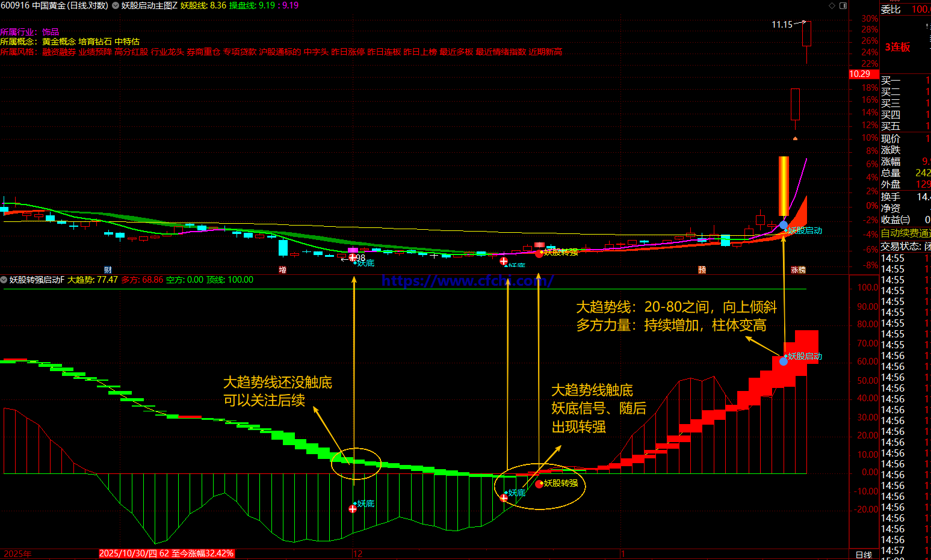Click the 黄金概念 concept link
The image size is (931, 560).
[x=59, y=42]
